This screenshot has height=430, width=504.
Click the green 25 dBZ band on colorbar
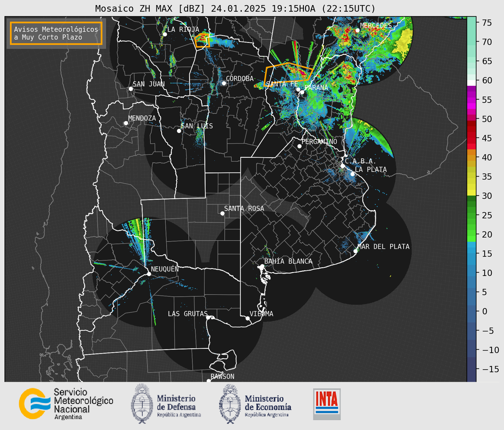pos(471,215)
